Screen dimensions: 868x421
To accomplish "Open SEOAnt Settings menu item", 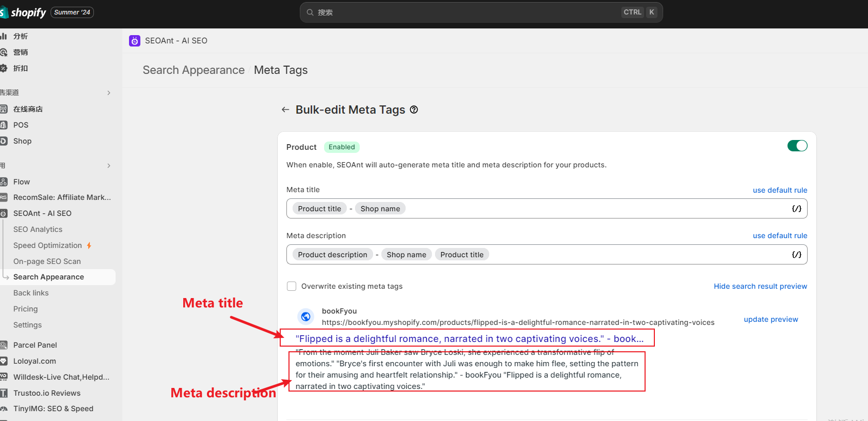I will coord(27,325).
